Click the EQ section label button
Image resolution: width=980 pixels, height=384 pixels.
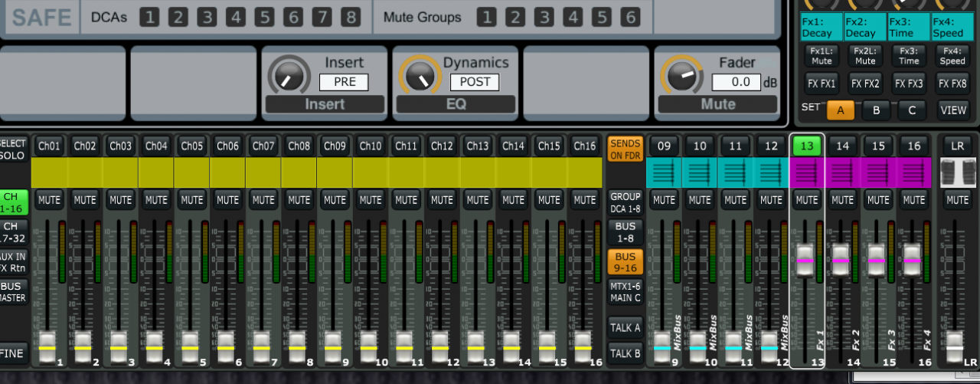click(x=456, y=104)
